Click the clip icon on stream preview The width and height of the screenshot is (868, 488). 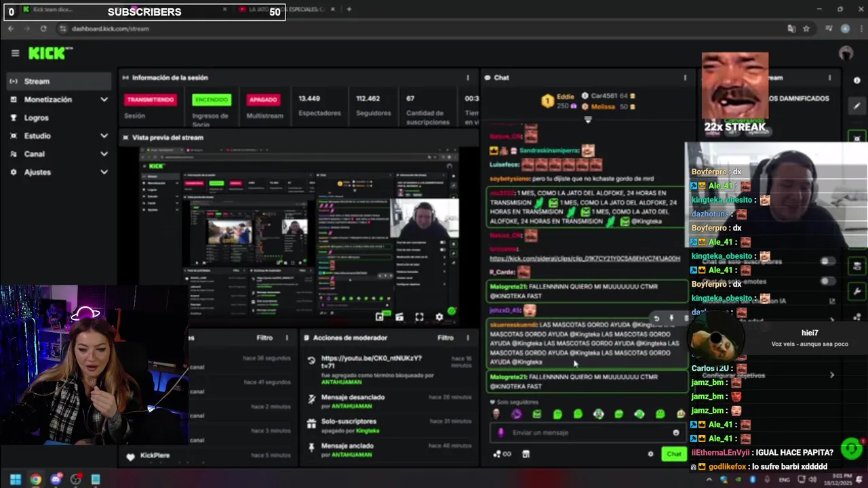(399, 317)
